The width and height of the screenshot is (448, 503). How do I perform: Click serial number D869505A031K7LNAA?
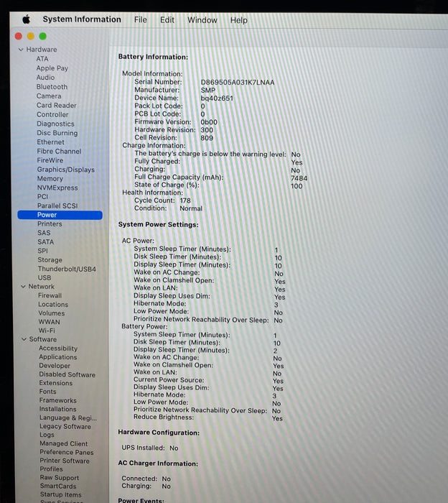pos(238,83)
